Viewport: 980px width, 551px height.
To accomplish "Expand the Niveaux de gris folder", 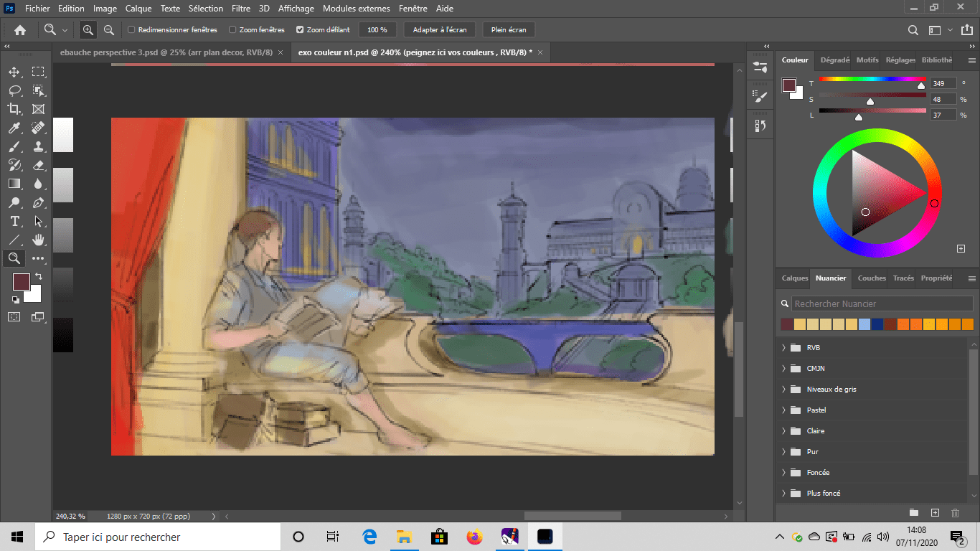I will (783, 390).
